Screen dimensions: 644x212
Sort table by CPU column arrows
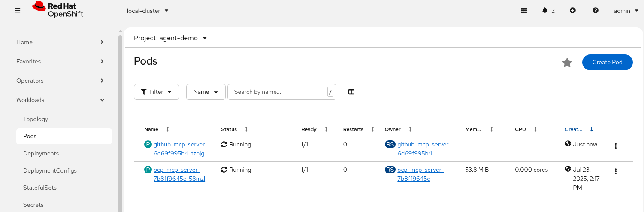[535, 129]
